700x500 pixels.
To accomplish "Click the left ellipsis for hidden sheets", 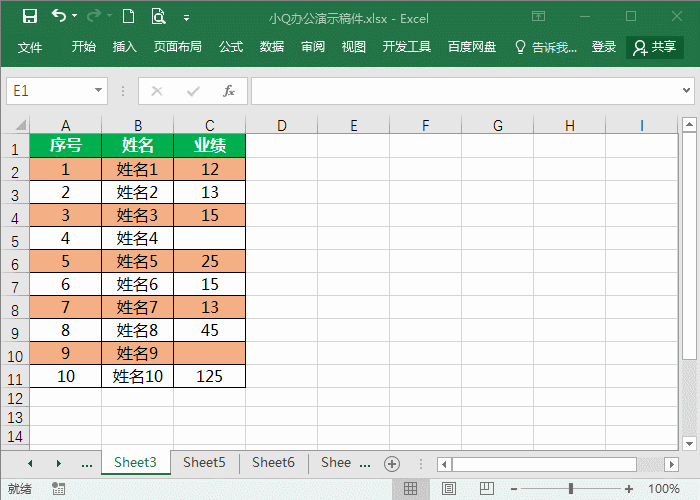I will 87,465.
